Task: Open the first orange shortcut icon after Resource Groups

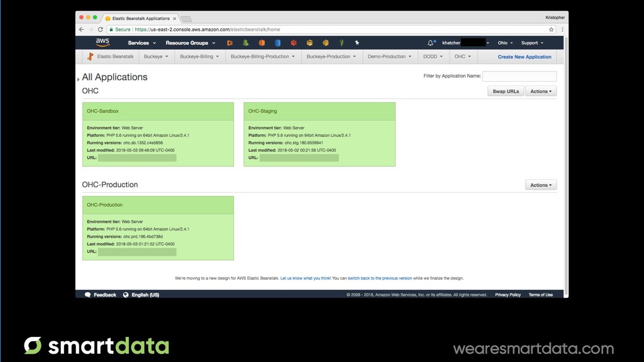Action: coord(230,43)
